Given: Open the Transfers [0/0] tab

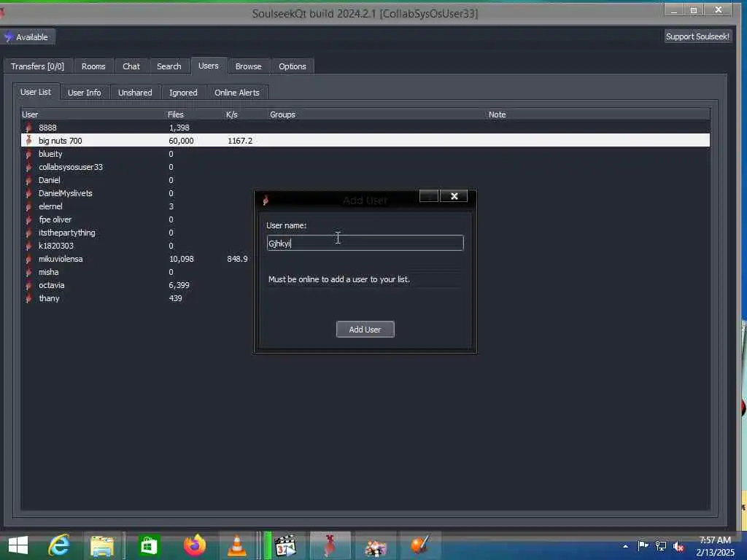Looking at the screenshot, I should 37,66.
